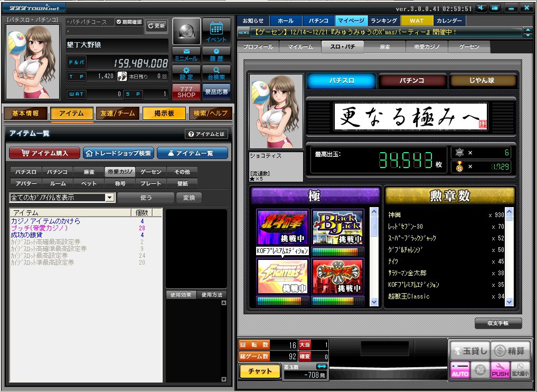Select 成功の銀貨 item row

[86, 235]
